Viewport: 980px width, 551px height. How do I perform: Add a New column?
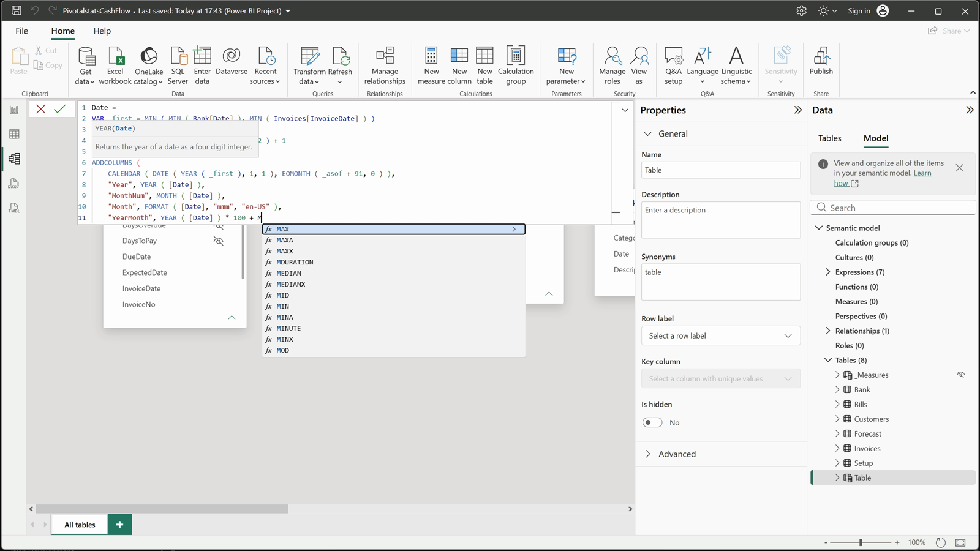[x=459, y=66]
